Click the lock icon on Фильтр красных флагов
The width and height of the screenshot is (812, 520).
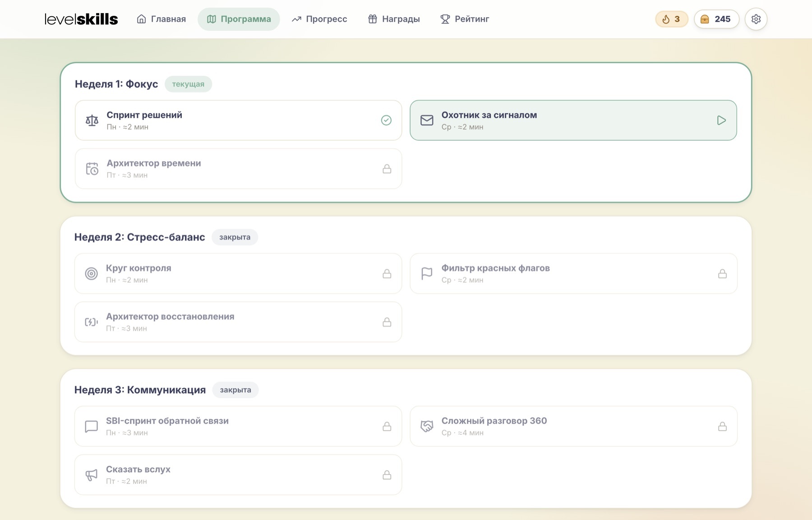click(722, 274)
